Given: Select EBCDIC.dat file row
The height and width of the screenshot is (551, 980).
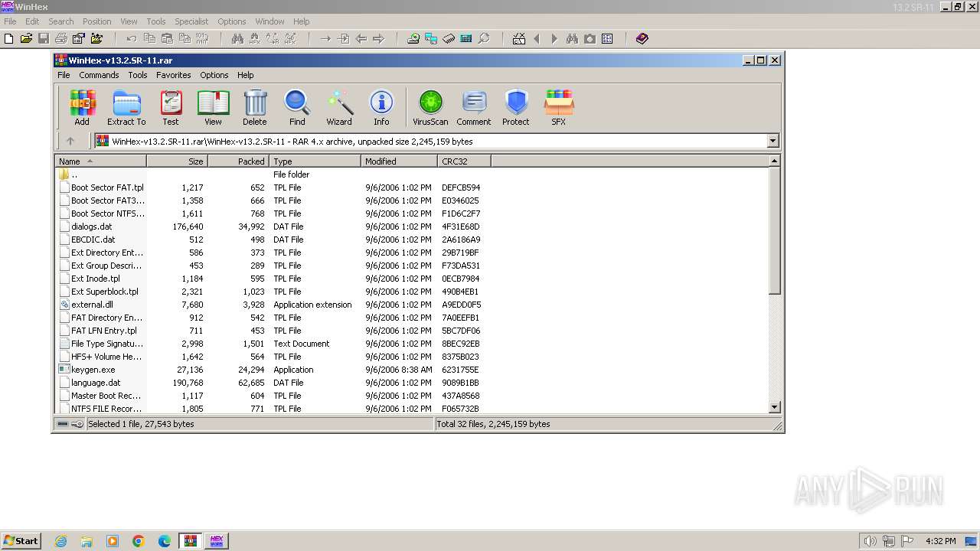Looking at the screenshot, I should coord(93,240).
